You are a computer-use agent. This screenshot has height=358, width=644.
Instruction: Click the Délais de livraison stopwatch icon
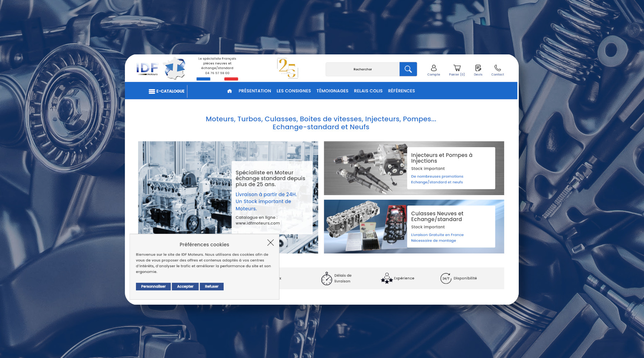[x=327, y=279]
